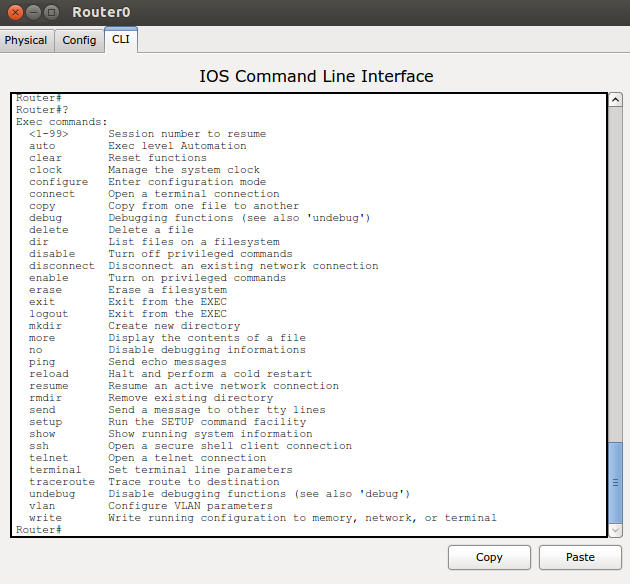Click the 'configure' command line in output
Viewport: 630px width, 584px height.
tap(58, 182)
